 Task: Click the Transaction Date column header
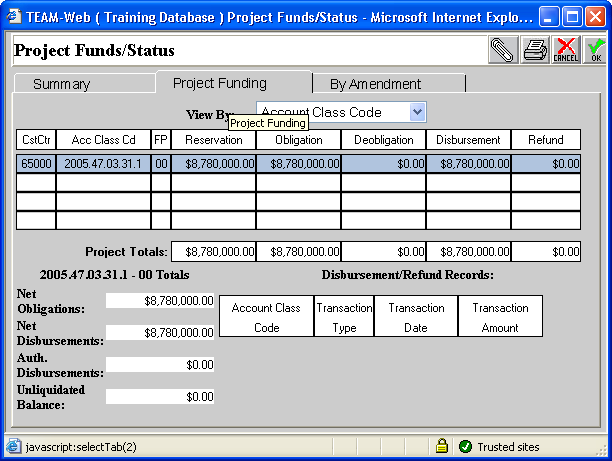[416, 317]
